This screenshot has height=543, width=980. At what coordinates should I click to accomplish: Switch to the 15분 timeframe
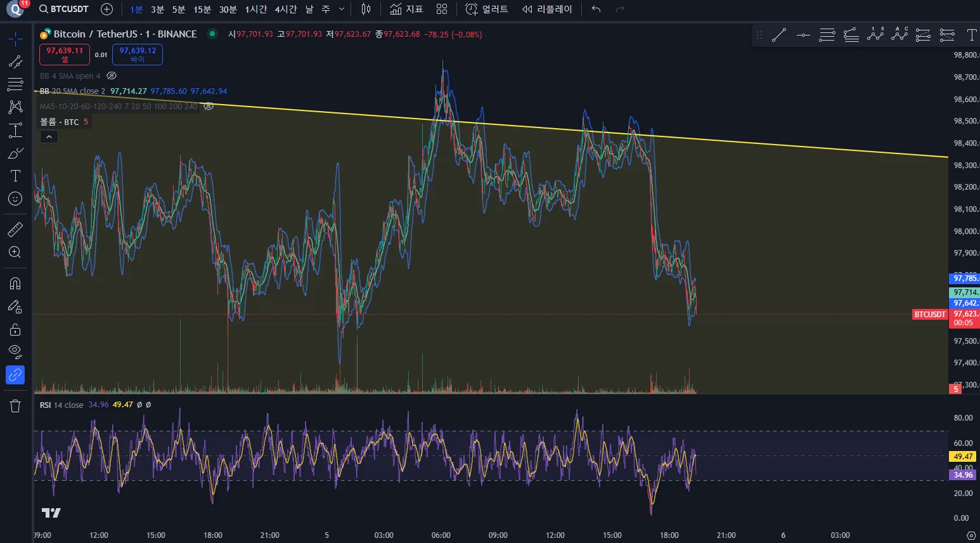click(x=202, y=10)
